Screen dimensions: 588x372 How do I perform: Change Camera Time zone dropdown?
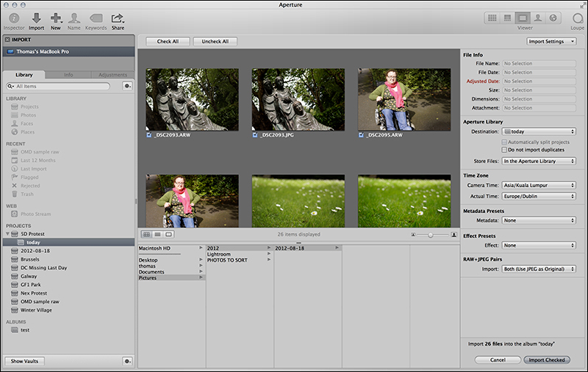tap(539, 185)
